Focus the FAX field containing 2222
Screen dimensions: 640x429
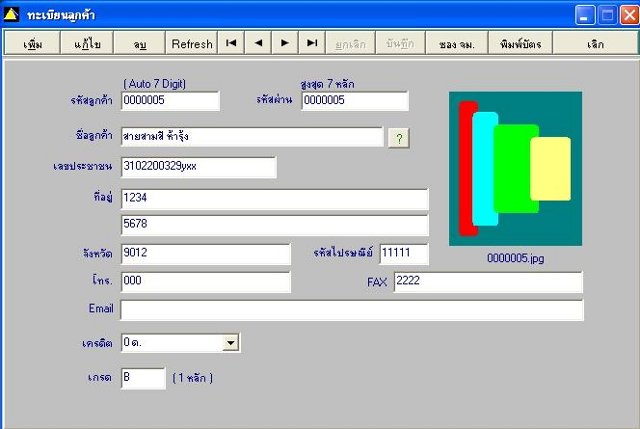tap(488, 282)
